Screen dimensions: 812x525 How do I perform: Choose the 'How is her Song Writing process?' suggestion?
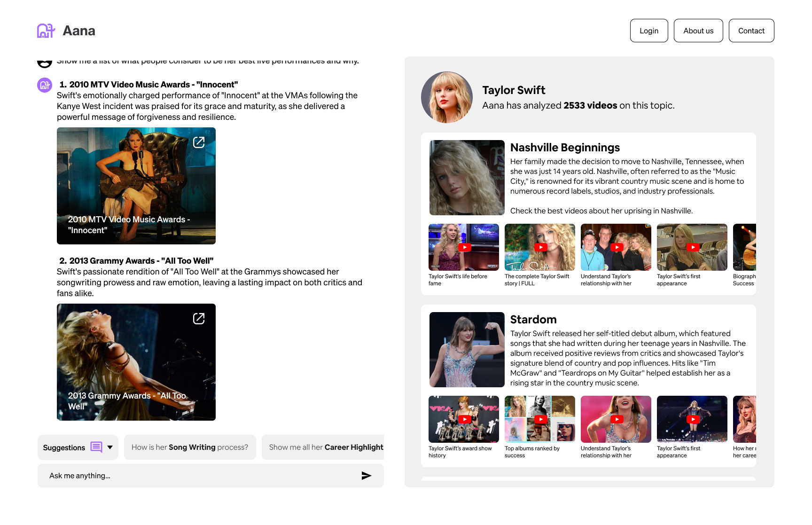pyautogui.click(x=190, y=447)
